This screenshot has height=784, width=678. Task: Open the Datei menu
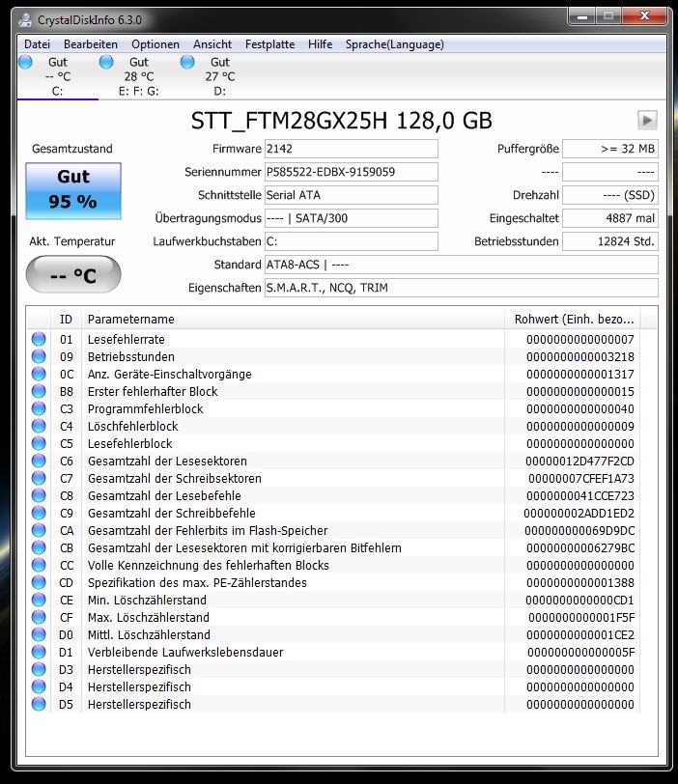coord(37,44)
